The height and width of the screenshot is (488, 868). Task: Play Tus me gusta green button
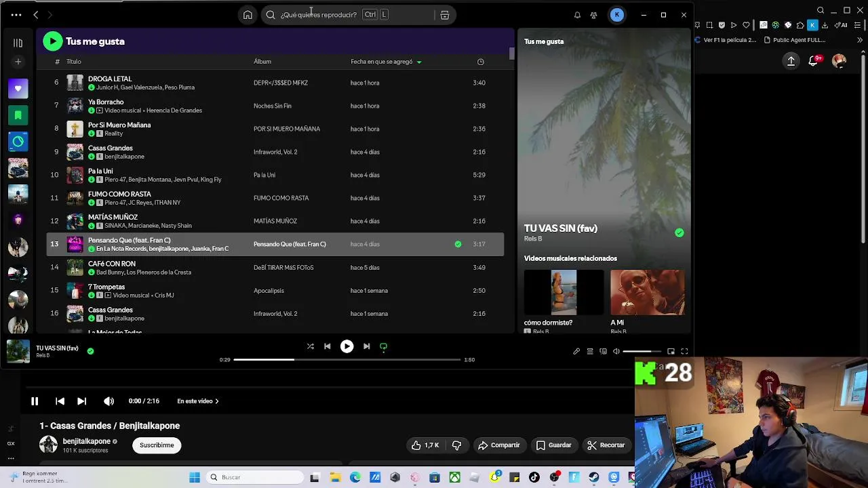[52, 41]
